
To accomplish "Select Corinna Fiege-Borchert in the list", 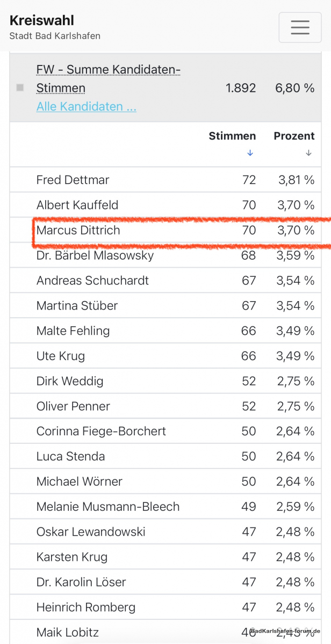I will tap(165, 431).
